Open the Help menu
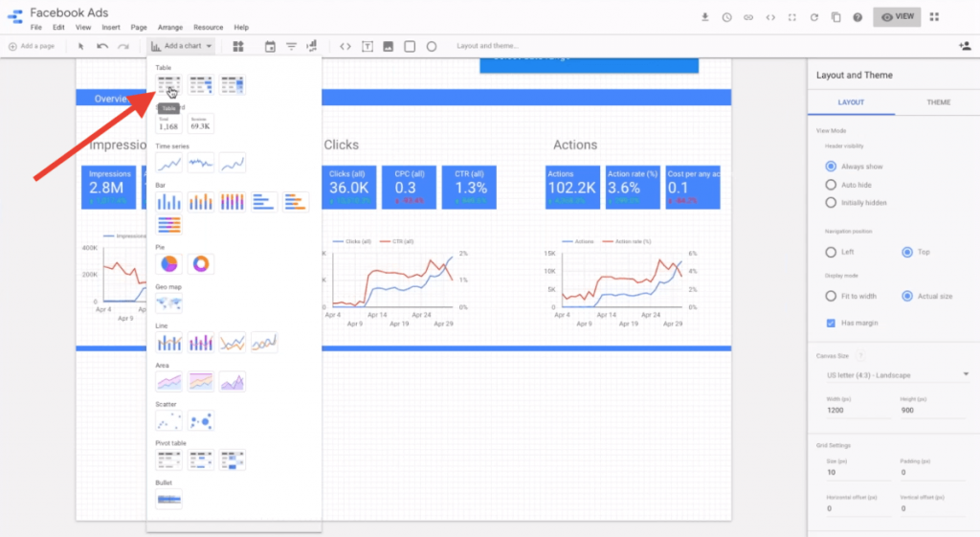 (241, 28)
